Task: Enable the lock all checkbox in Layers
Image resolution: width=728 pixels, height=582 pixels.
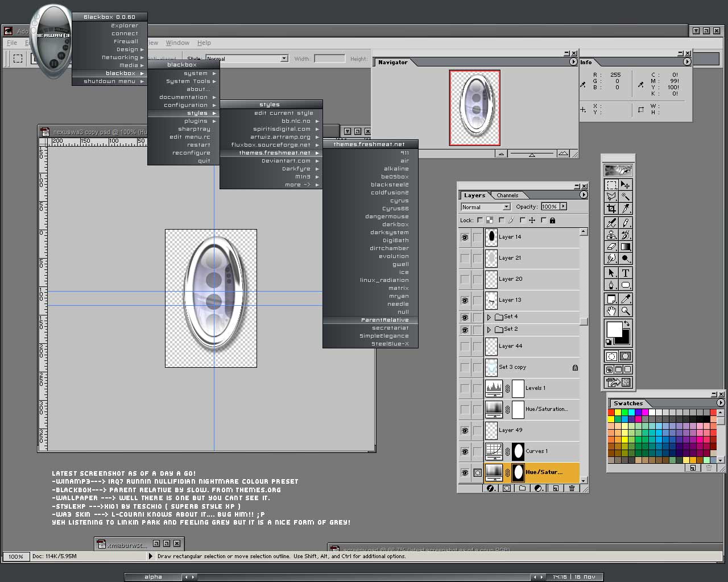Action: 544,220
